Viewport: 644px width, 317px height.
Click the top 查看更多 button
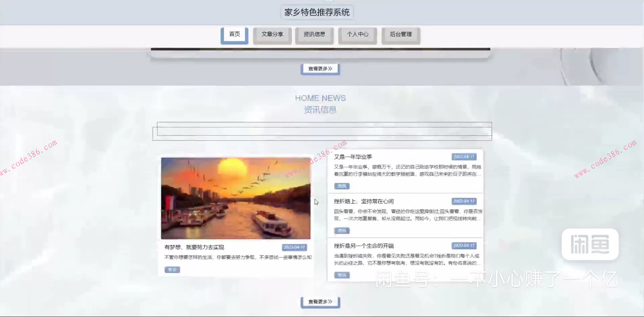click(x=320, y=68)
